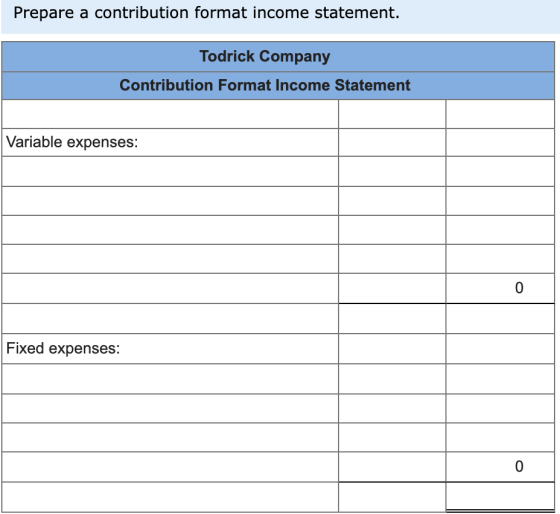
Task: Select the label cell left of the variable-section 0 total
Action: pyautogui.click(x=170, y=288)
